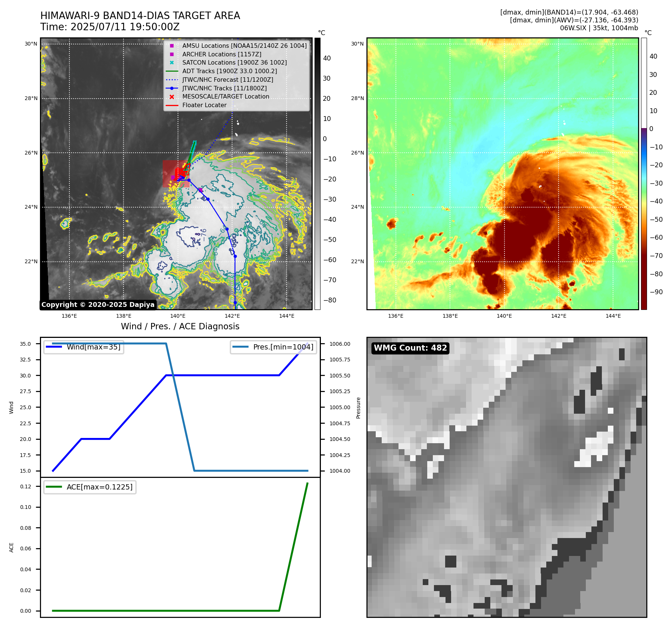Click the −80 value on grayscale colorbar
The width and height of the screenshot is (672, 631).
pyautogui.click(x=329, y=300)
